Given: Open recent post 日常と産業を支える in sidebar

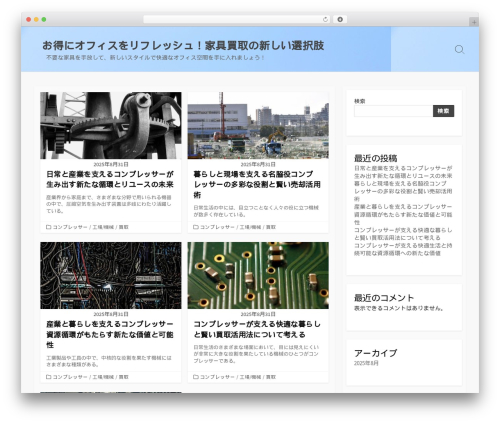Looking at the screenshot, I should (403, 172).
